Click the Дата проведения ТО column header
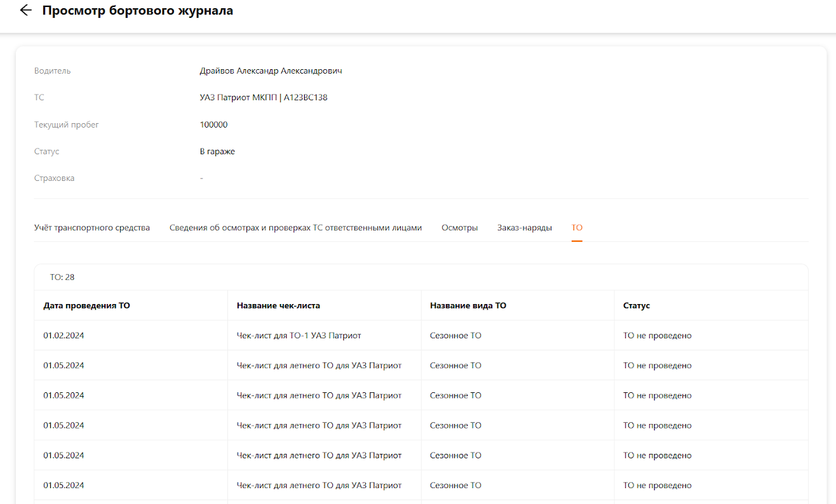The image size is (836, 504). tap(86, 306)
